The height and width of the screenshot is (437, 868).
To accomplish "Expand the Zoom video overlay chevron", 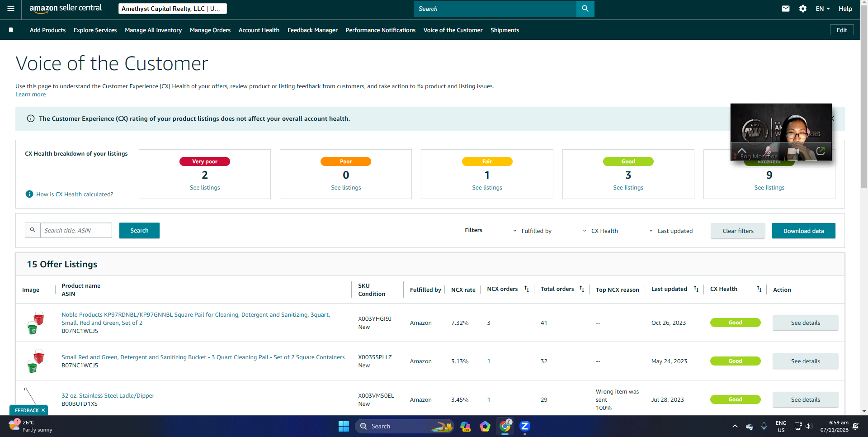I will click(742, 151).
